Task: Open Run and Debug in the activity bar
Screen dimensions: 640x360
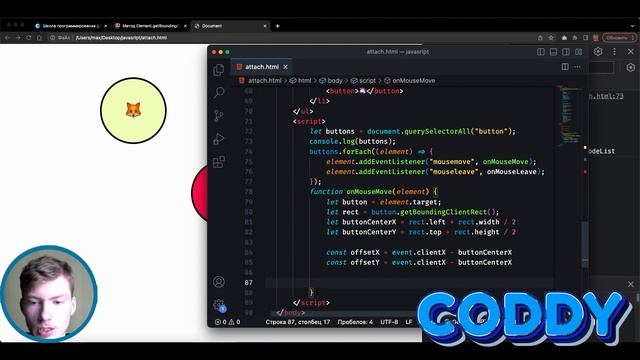Action: click(x=219, y=139)
